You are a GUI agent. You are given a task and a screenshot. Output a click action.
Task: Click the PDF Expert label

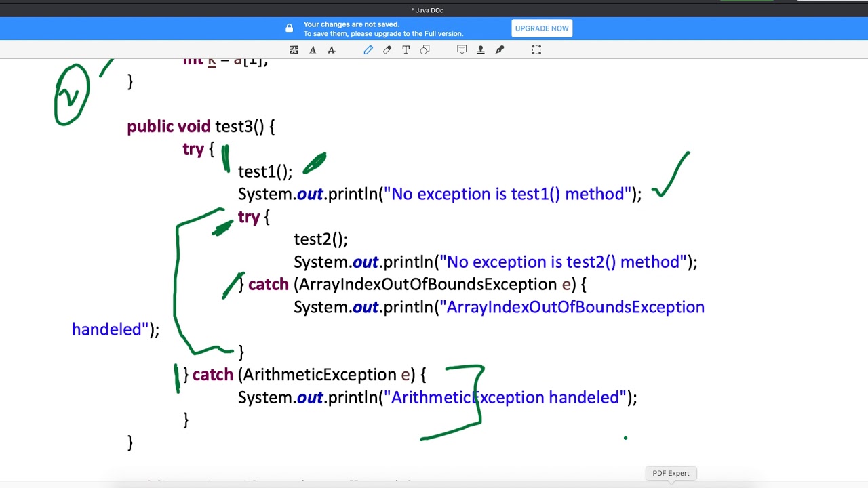(x=671, y=473)
